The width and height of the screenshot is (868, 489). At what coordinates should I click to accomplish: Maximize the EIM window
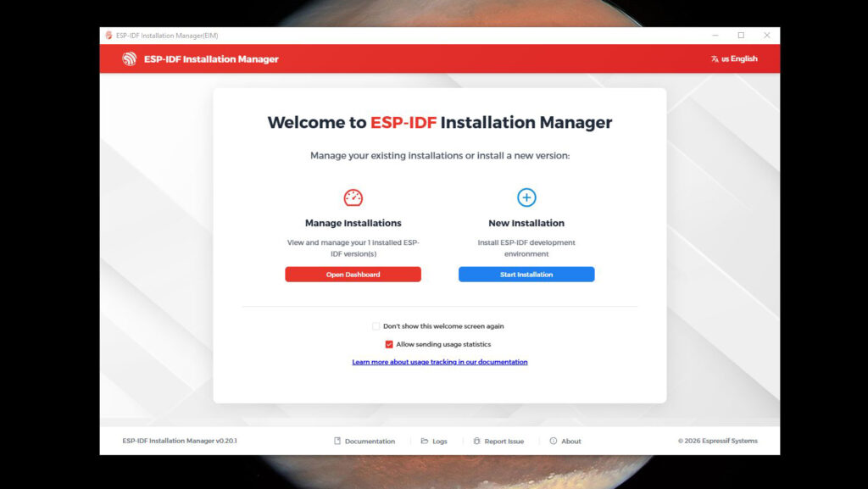(x=741, y=36)
